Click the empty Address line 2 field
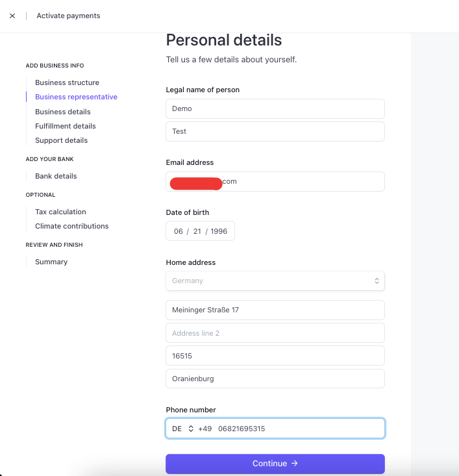This screenshot has height=476, width=459. [x=275, y=333]
